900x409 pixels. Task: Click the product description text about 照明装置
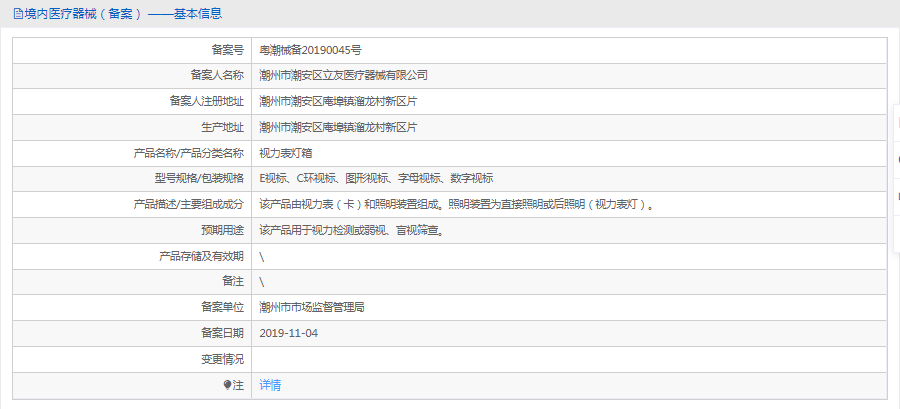[457, 205]
